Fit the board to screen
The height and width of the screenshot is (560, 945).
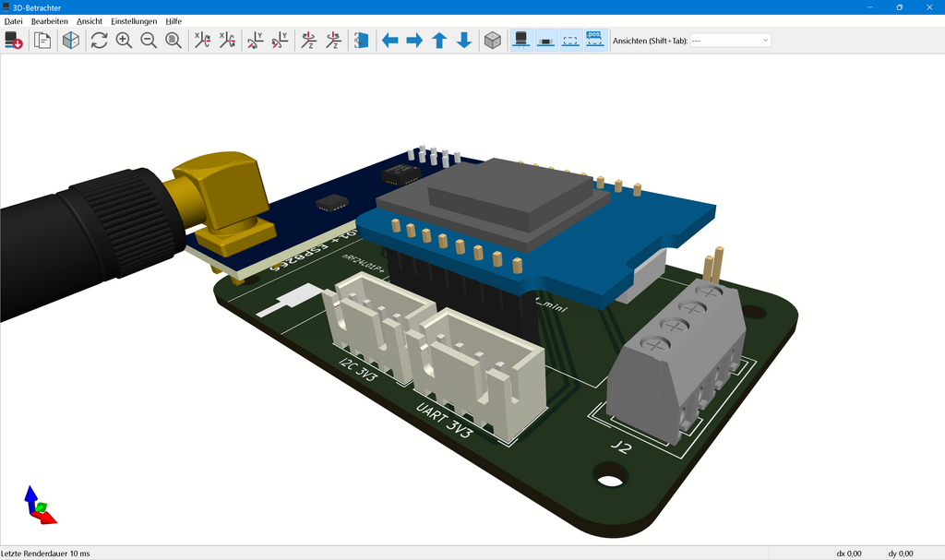(x=173, y=41)
